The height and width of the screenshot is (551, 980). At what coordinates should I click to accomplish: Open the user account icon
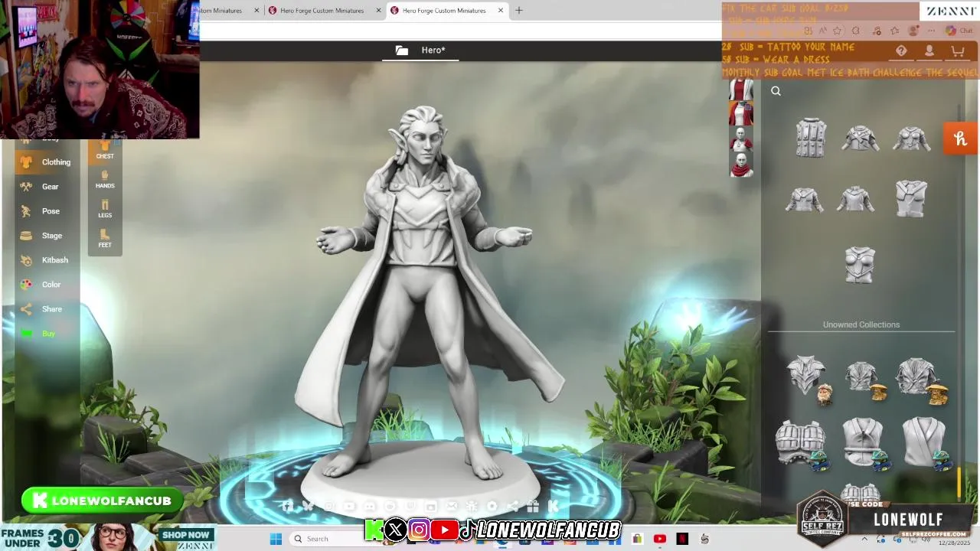coord(929,51)
